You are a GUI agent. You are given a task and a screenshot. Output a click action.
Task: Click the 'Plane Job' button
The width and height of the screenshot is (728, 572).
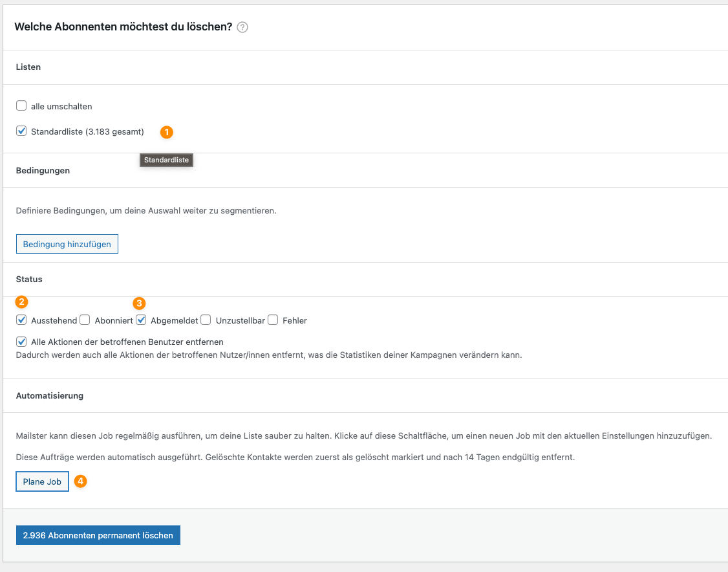point(42,481)
